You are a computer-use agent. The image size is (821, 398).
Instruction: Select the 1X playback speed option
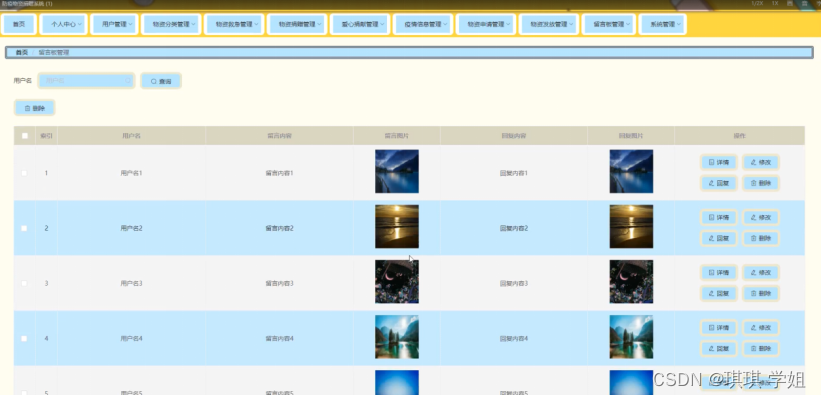[775, 3]
